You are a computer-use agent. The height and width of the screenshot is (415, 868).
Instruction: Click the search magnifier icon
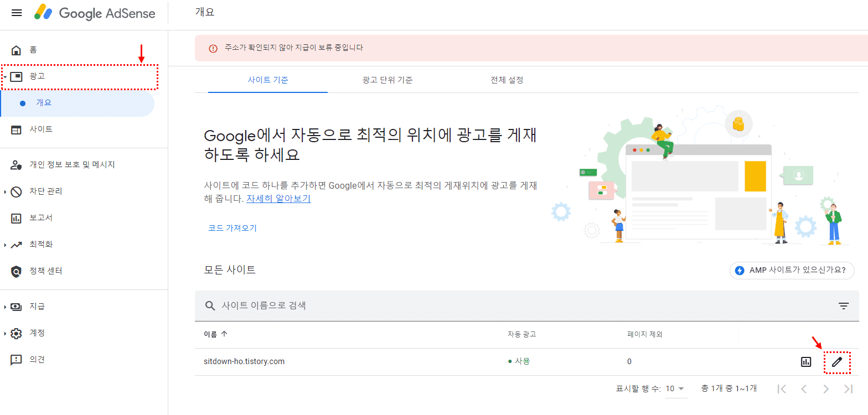pyautogui.click(x=210, y=305)
